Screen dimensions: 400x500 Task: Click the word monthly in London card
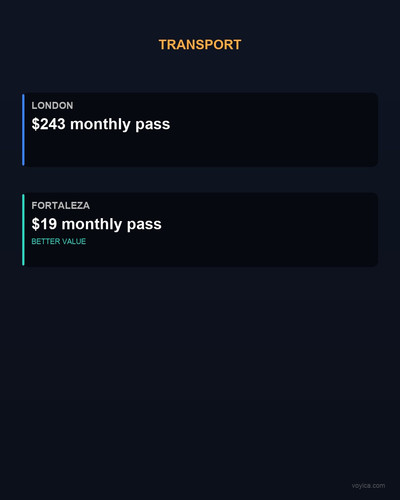[100, 124]
